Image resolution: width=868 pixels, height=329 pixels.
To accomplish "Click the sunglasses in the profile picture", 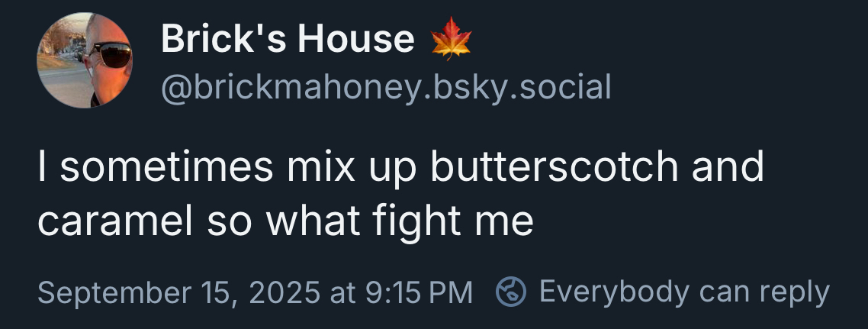I will click(111, 55).
